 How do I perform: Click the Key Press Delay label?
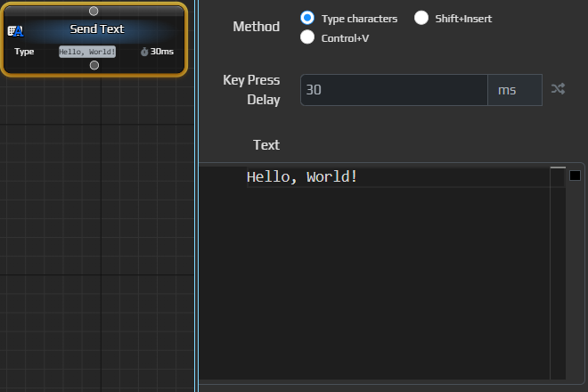tap(251, 90)
